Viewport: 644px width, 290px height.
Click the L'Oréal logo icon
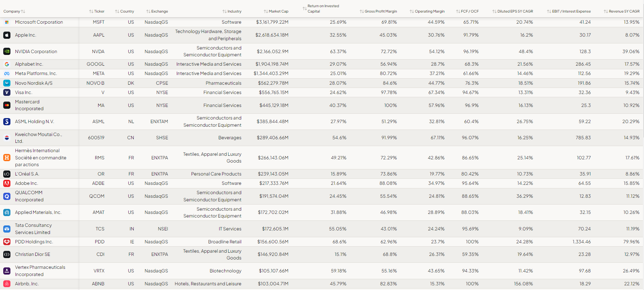[x=7, y=174]
